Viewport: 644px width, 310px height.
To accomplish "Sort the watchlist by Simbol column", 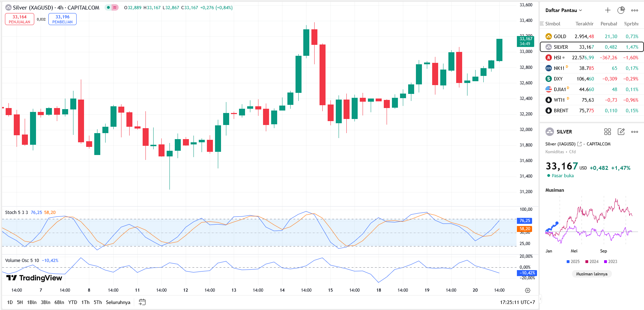I will (553, 24).
